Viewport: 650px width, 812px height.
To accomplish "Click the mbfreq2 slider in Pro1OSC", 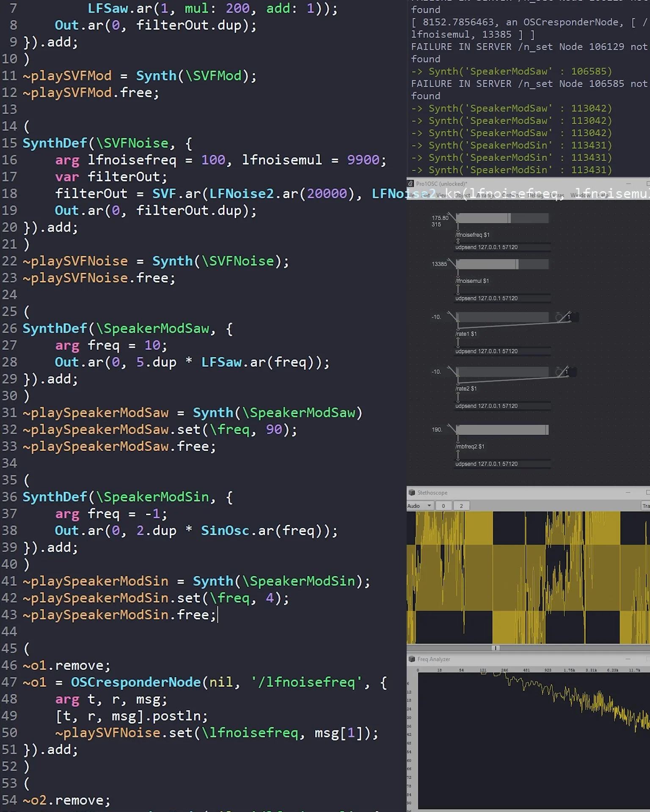I will tap(502, 430).
